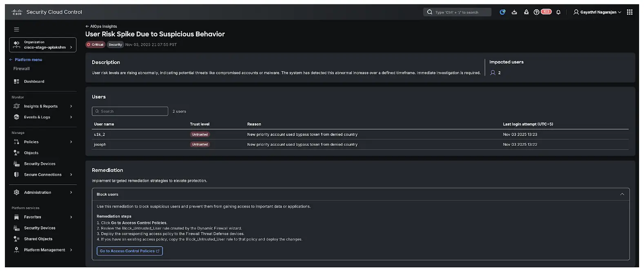
Task: Click login time Nov 03 2025 13:23
Action: (520, 134)
